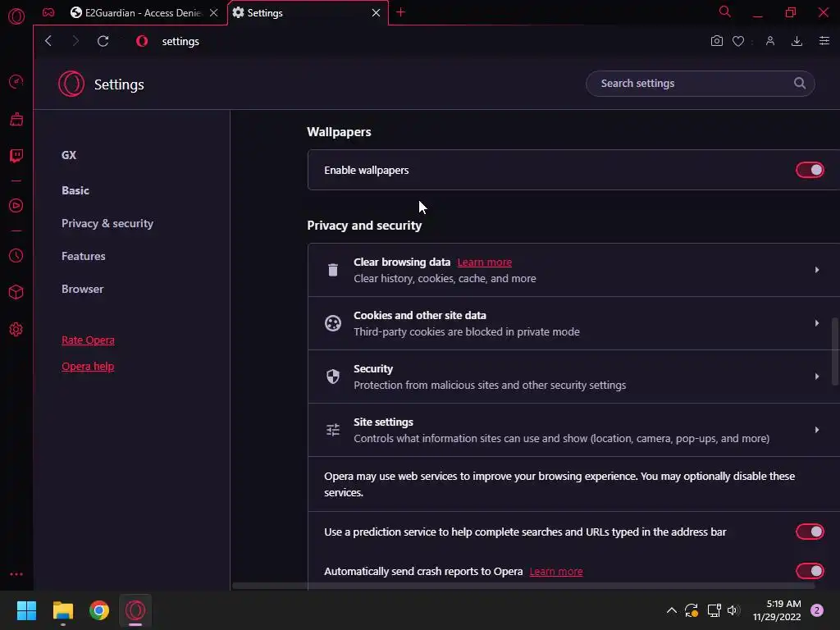This screenshot has height=630, width=840.
Task: Expand Cookies and other site data arrow
Action: 817,323
